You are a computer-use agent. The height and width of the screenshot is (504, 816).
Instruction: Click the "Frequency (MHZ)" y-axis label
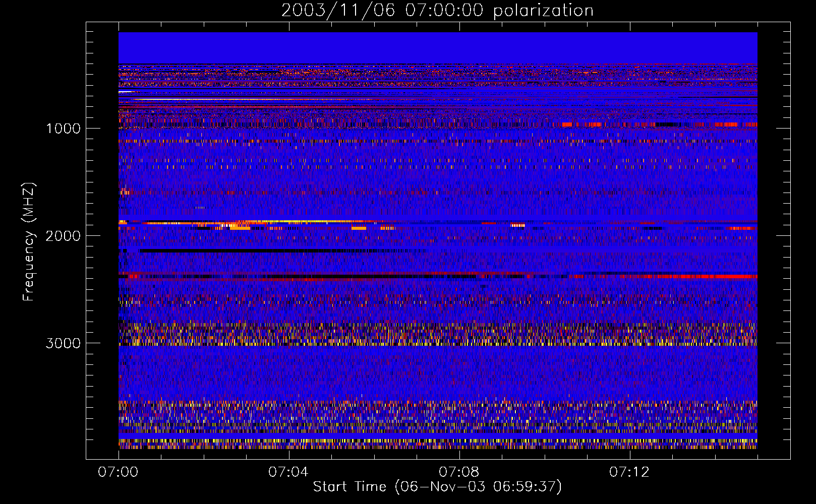tap(29, 242)
